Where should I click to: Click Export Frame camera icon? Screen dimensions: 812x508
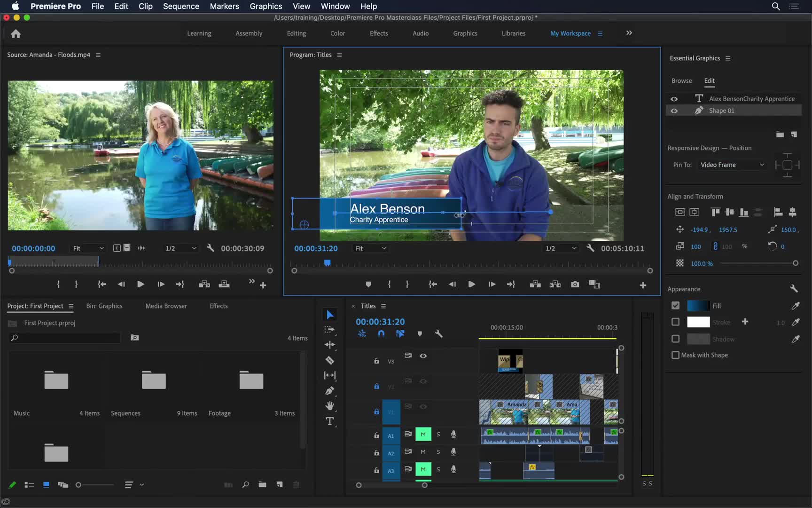coord(575,284)
